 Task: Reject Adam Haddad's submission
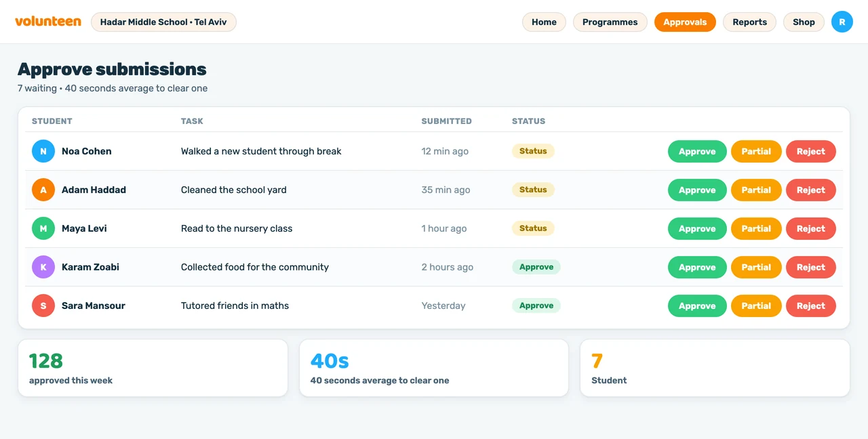point(811,190)
